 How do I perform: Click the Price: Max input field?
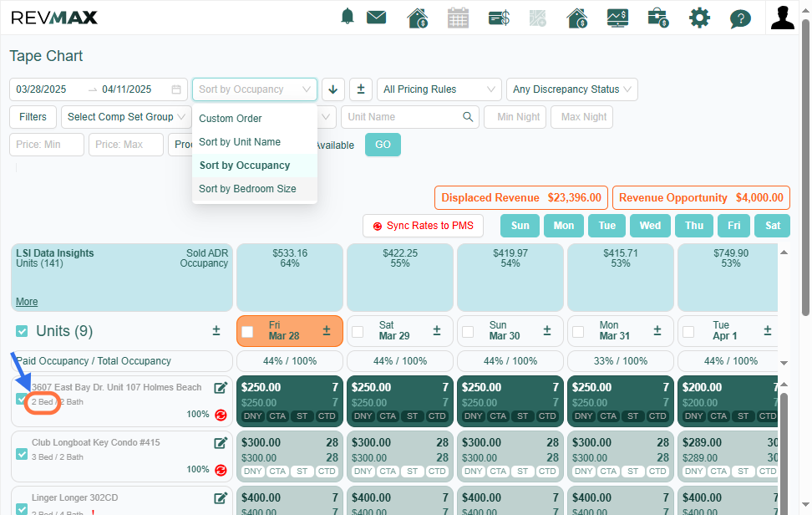pyautogui.click(x=126, y=145)
